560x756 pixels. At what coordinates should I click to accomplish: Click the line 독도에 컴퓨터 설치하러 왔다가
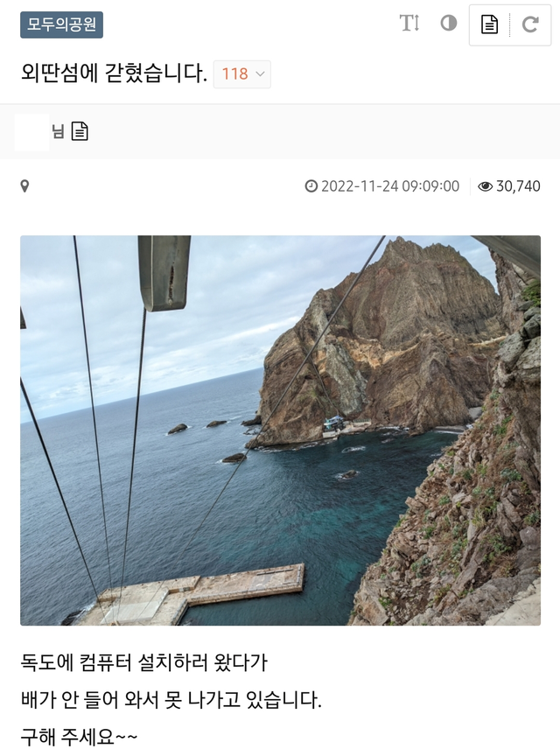pyautogui.click(x=143, y=662)
